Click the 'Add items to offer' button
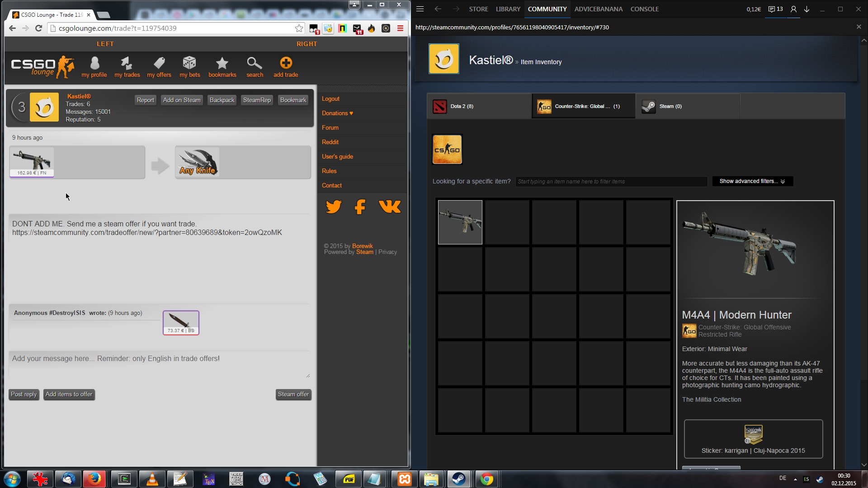 [69, 394]
